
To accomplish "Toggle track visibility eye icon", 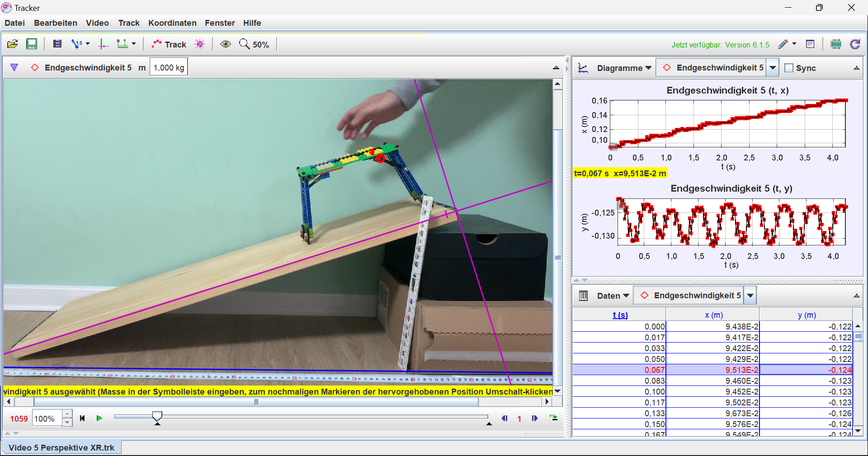I will [225, 44].
